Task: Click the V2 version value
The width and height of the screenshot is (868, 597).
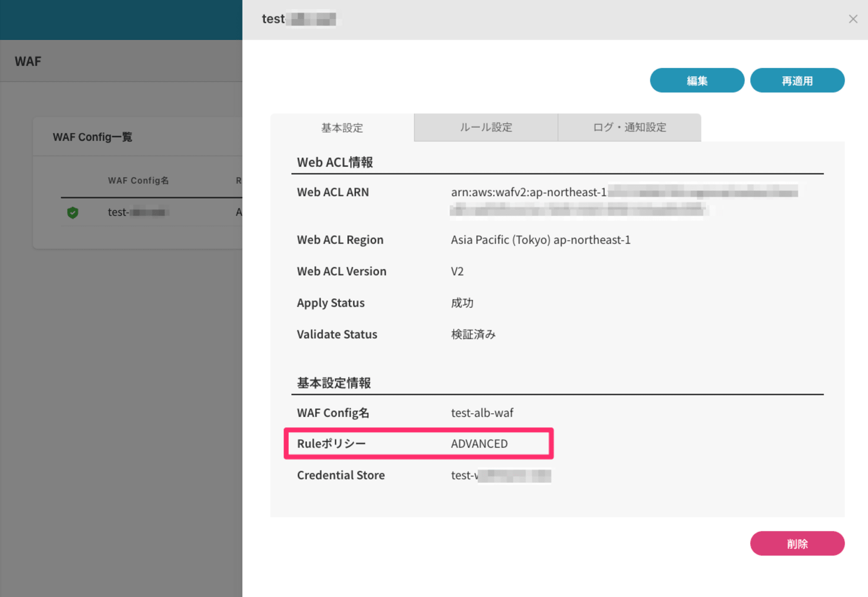Action: click(457, 271)
